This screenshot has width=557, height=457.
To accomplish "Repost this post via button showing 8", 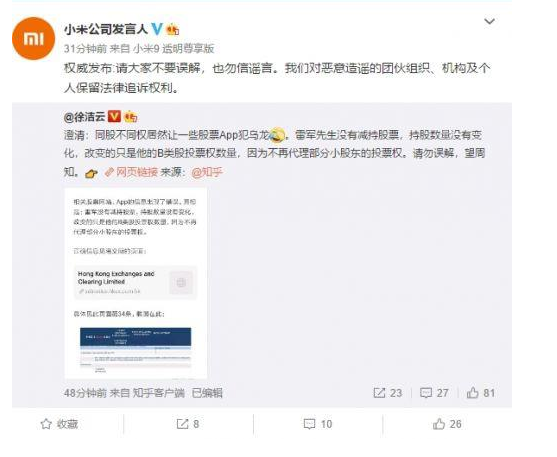I will pos(188,424).
